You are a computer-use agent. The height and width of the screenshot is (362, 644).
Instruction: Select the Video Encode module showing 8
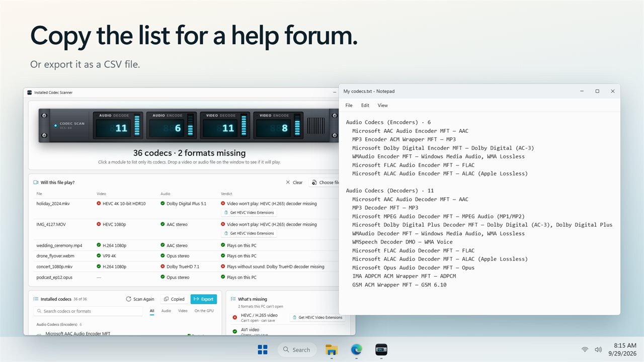pos(279,125)
